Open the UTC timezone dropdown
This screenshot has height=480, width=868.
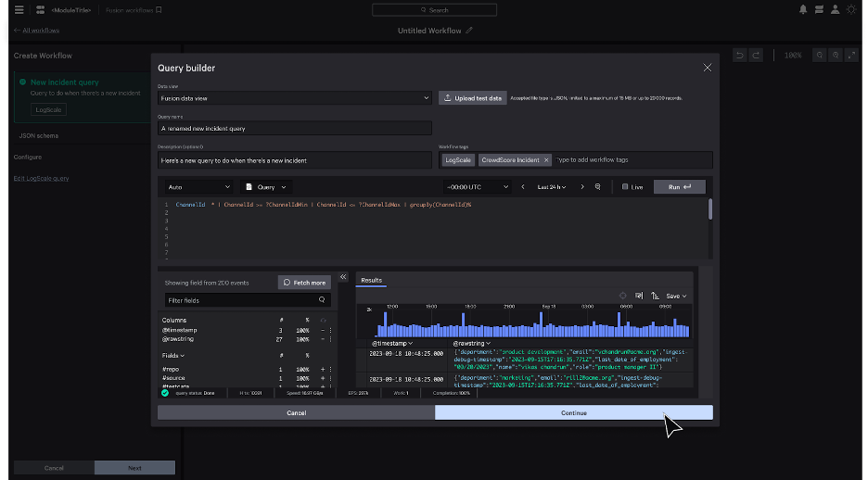(x=478, y=186)
